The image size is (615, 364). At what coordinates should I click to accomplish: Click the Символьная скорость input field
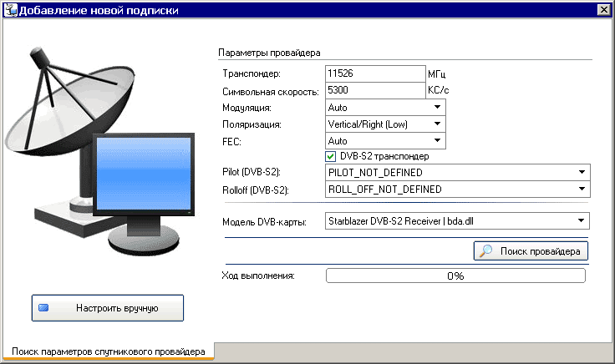(x=374, y=90)
